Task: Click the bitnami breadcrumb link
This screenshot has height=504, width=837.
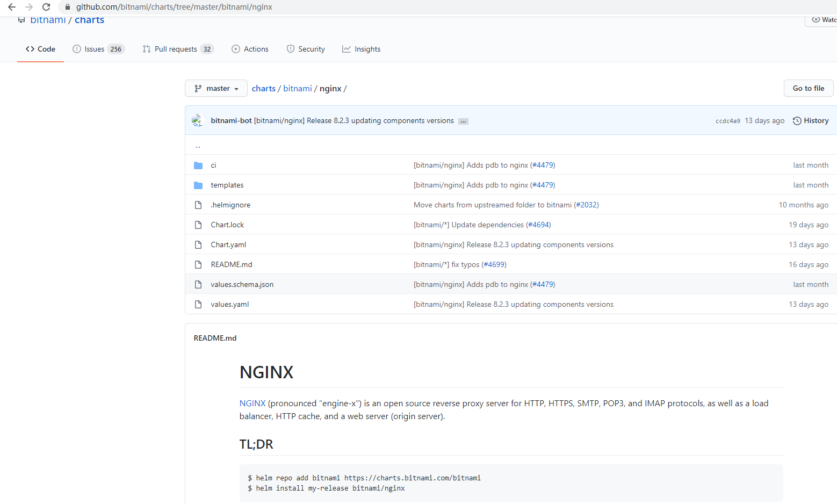Action: 298,89
